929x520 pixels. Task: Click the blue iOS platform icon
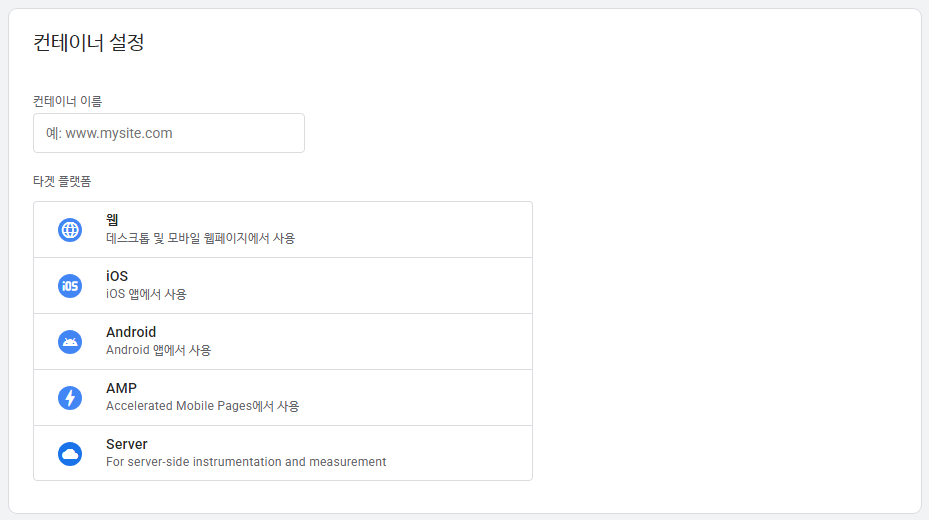[70, 286]
